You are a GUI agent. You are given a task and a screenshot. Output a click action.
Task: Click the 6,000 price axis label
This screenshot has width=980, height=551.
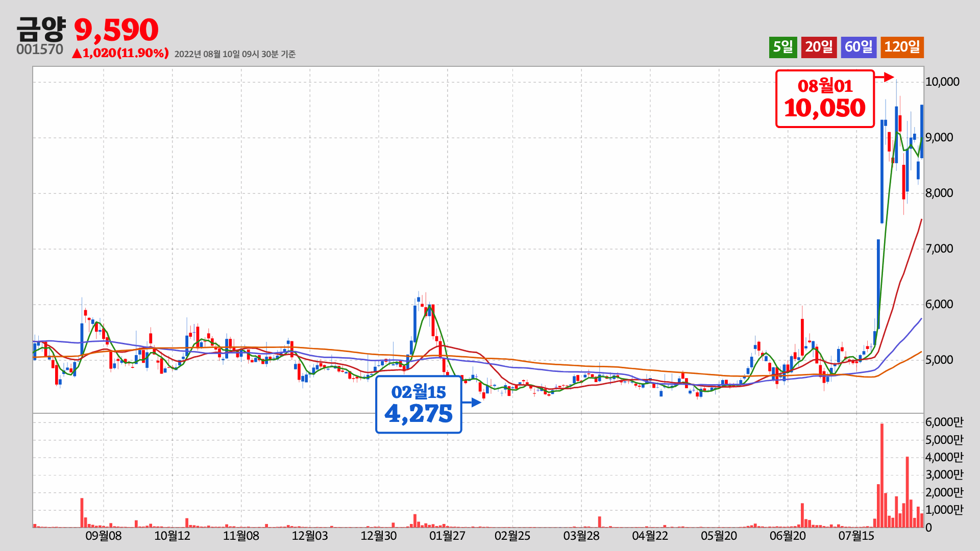coord(939,304)
